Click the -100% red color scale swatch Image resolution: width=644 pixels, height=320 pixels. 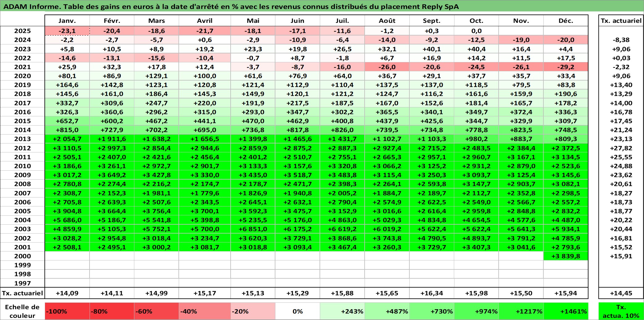pyautogui.click(x=67, y=311)
